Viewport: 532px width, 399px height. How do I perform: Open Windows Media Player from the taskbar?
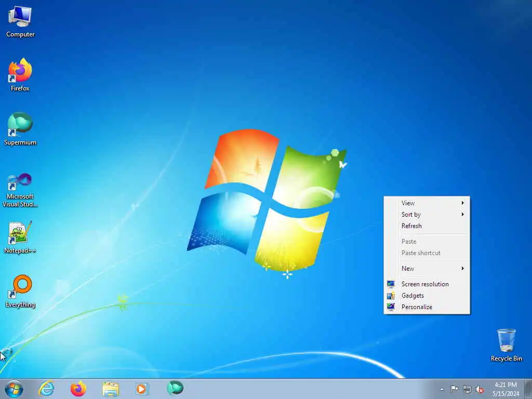point(142,389)
